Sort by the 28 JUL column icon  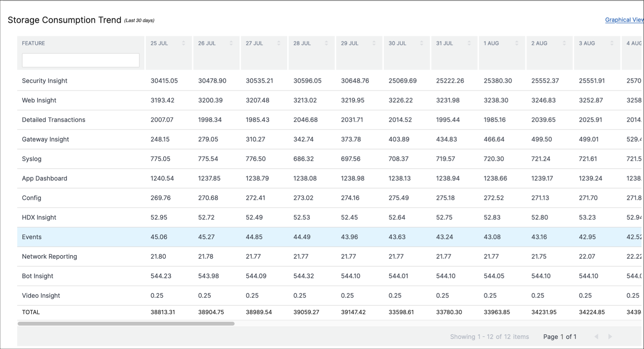[326, 43]
